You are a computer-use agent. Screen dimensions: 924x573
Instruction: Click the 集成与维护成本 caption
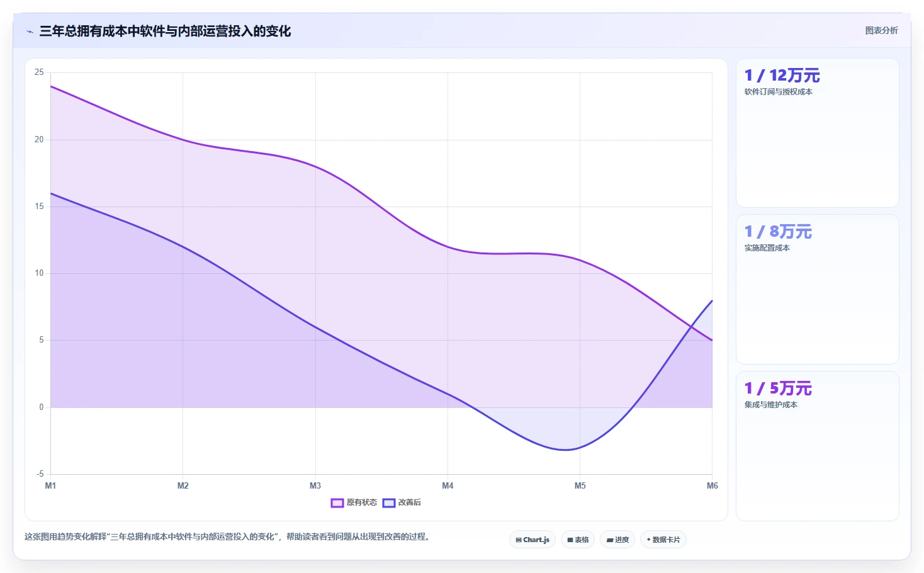(771, 405)
